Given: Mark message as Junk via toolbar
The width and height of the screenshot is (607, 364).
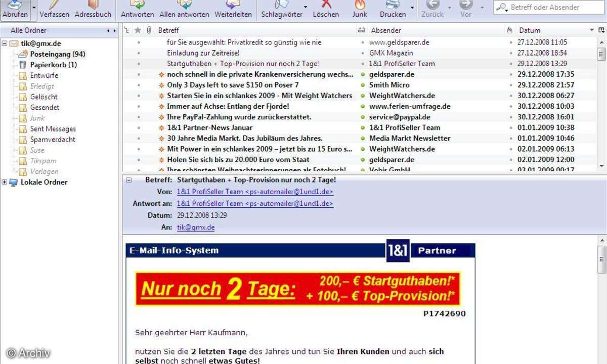Looking at the screenshot, I should click(360, 10).
